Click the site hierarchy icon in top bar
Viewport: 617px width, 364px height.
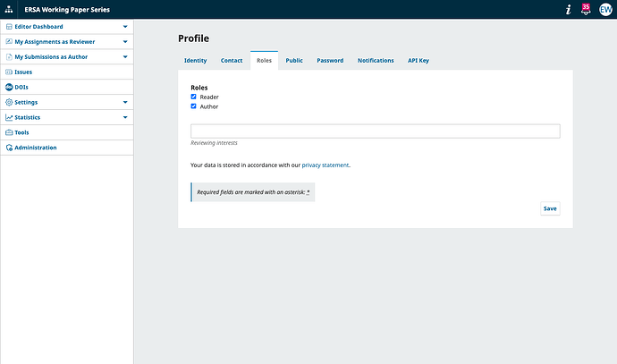click(x=9, y=9)
